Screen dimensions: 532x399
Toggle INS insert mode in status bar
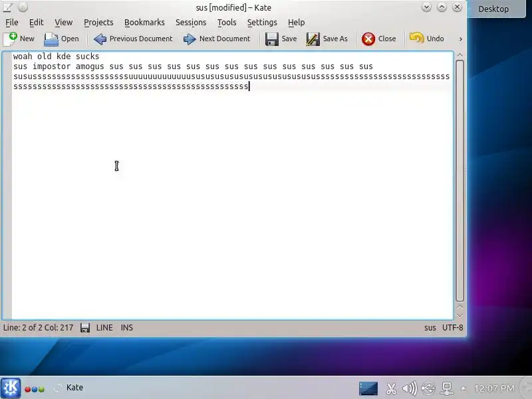click(127, 328)
